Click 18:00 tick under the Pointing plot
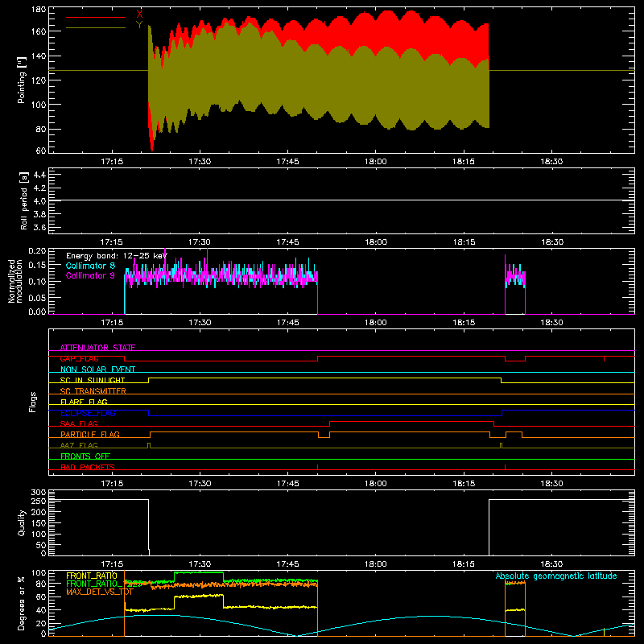Viewport: 644px width, 644px height. pos(375,162)
